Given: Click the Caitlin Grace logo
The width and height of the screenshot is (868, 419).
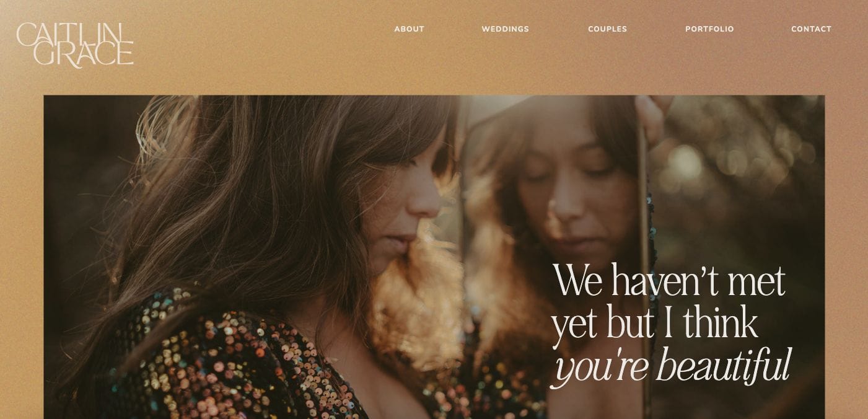Looking at the screenshot, I should pyautogui.click(x=75, y=45).
